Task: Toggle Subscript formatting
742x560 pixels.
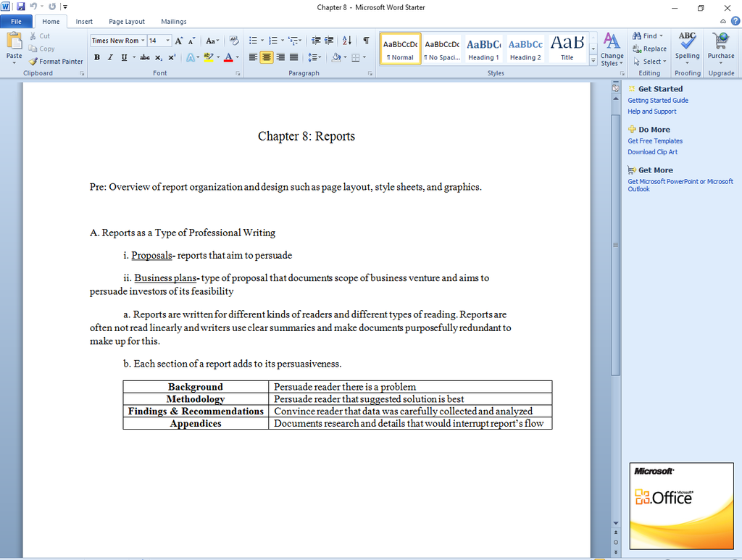Action: [x=159, y=58]
